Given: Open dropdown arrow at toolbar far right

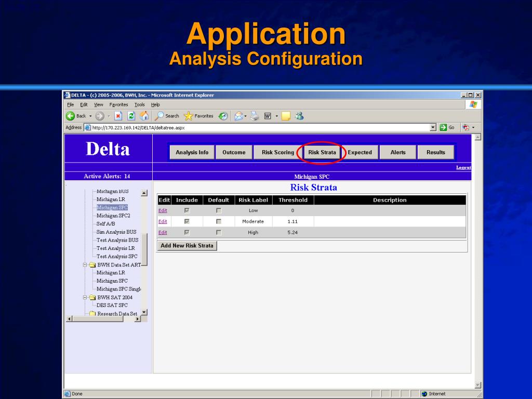Looking at the screenshot, I should [473, 127].
